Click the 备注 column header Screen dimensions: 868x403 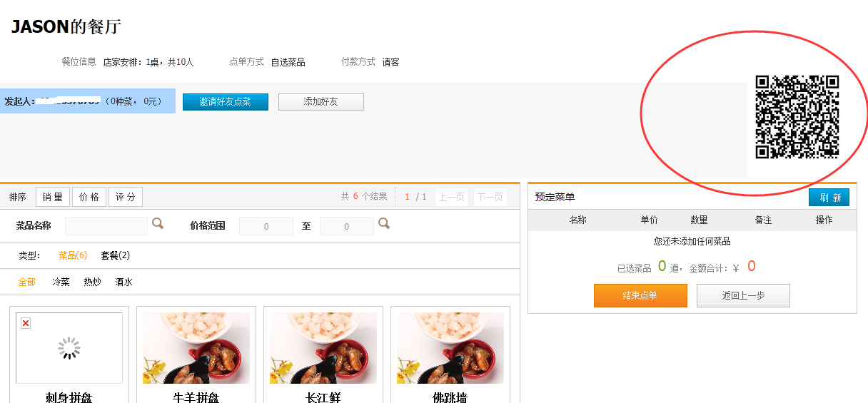tap(763, 220)
